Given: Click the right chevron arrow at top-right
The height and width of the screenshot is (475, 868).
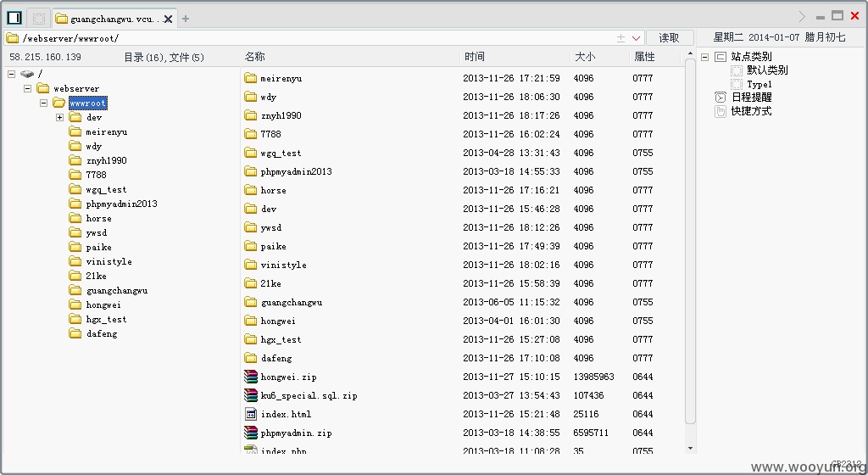Looking at the screenshot, I should click(x=802, y=17).
